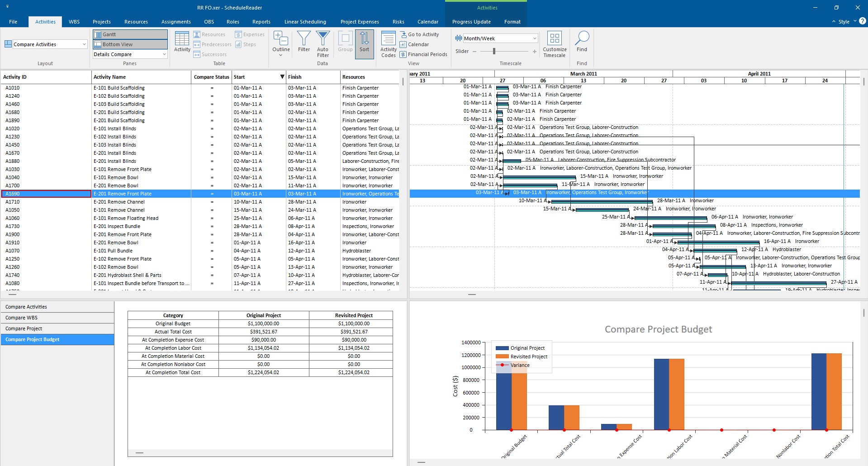Open the Expenses table option
The width and height of the screenshot is (868, 466).
[250, 34]
